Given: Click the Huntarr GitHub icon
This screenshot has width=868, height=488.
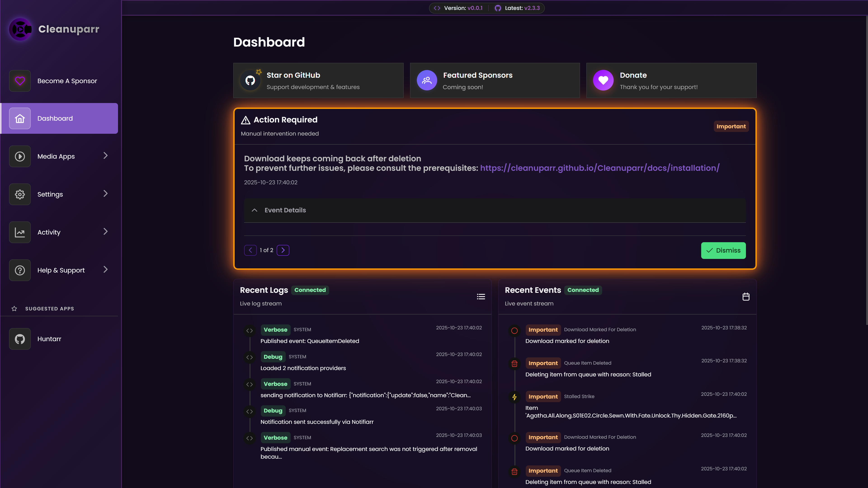Looking at the screenshot, I should click(x=20, y=339).
